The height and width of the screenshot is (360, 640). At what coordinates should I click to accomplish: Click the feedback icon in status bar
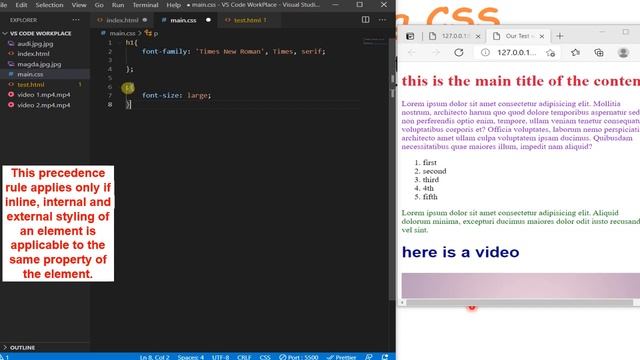[x=369, y=357]
